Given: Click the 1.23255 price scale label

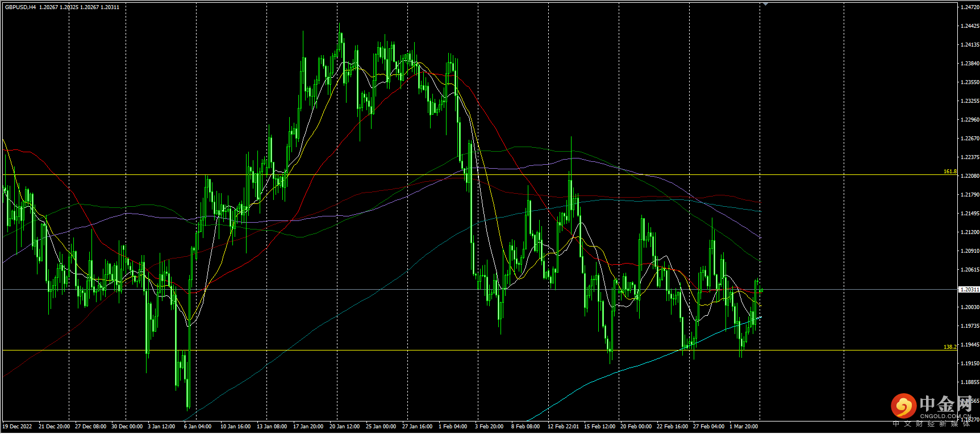Looking at the screenshot, I should coord(969,101).
